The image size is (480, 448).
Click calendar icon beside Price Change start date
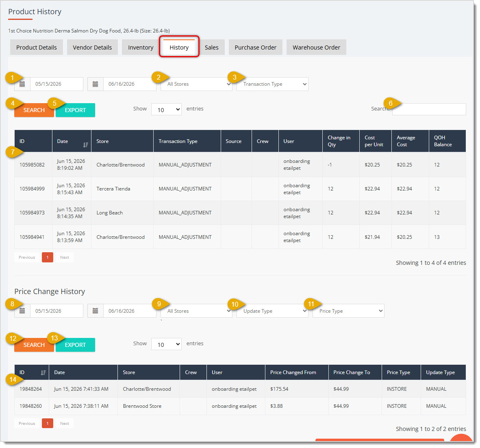(x=22, y=311)
